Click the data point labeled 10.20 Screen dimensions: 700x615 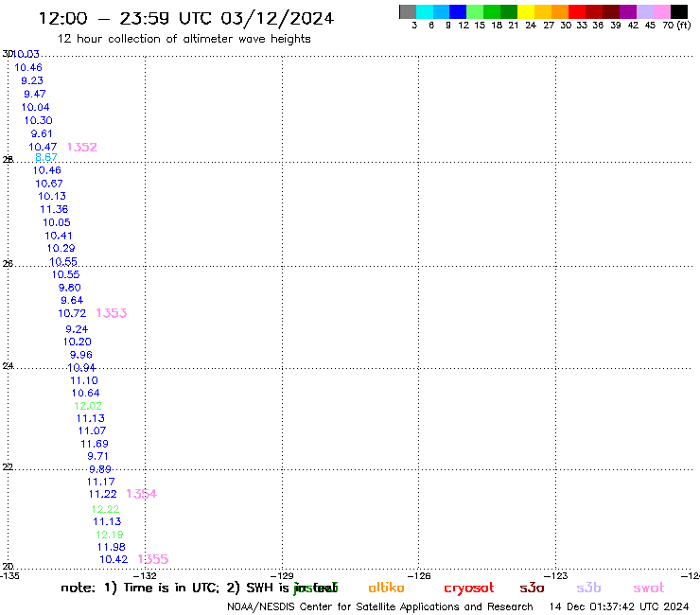pos(78,343)
